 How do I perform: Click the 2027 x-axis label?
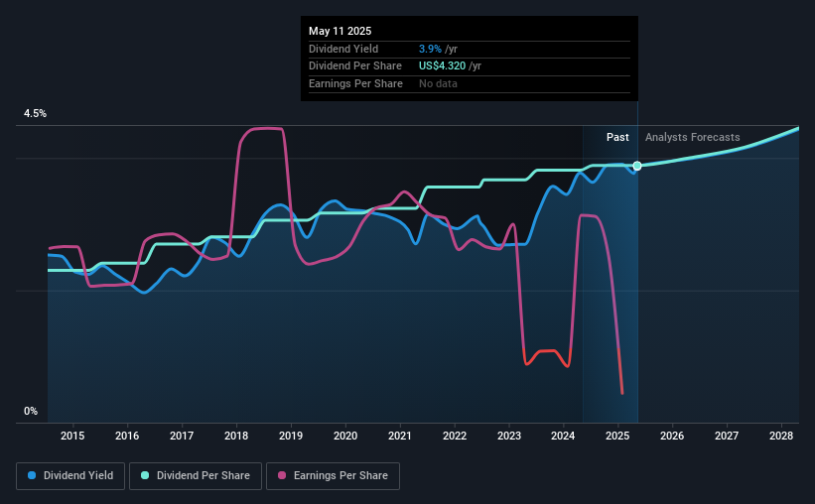727,436
